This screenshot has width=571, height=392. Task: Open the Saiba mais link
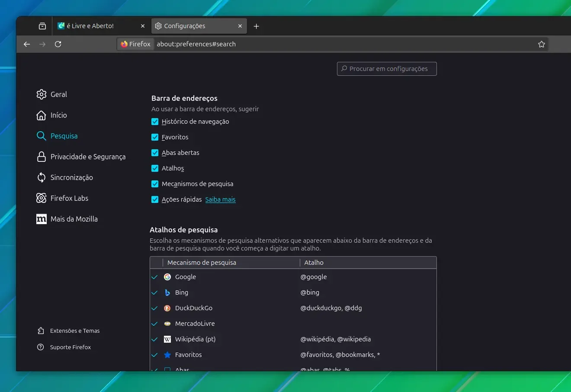[220, 199]
